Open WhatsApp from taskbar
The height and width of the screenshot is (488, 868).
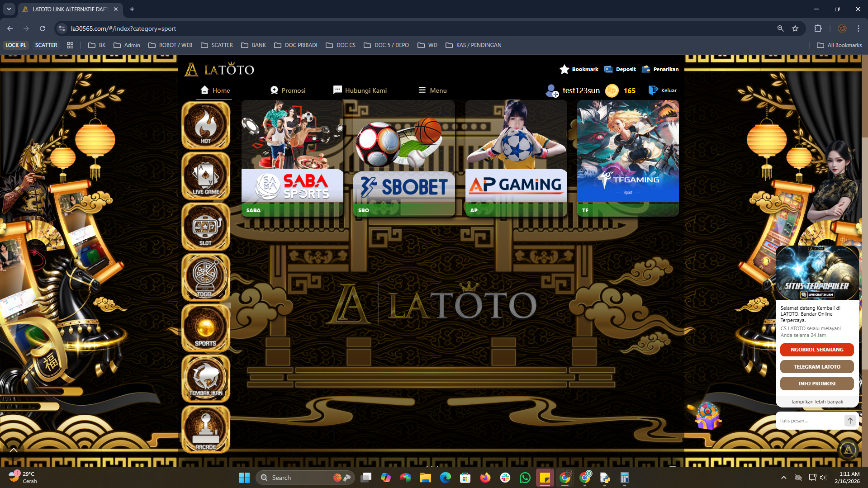tap(525, 478)
